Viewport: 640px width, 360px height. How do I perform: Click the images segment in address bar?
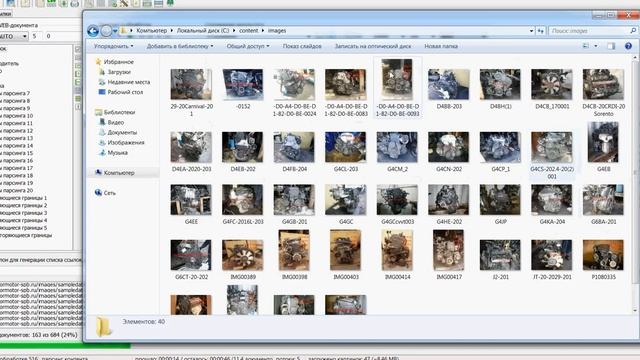coord(277,31)
